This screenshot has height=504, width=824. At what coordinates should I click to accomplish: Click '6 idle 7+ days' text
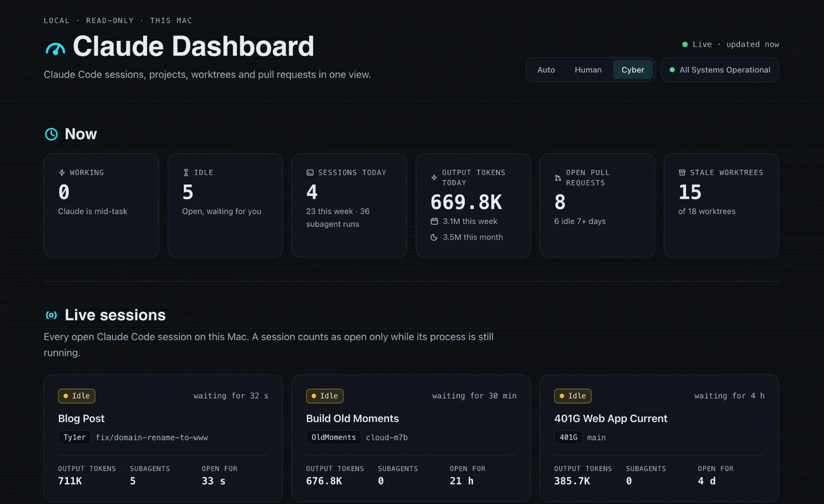(580, 221)
